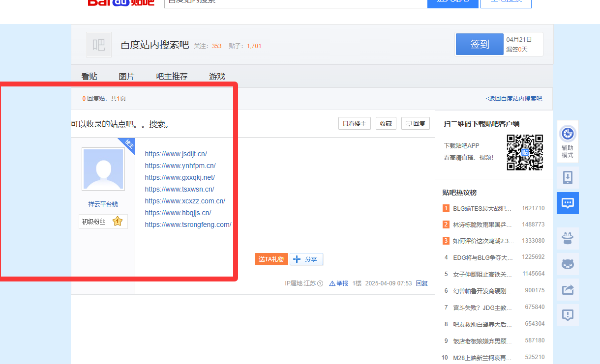Click the share arrow sidebar icon
600x364 pixels.
tap(568, 290)
